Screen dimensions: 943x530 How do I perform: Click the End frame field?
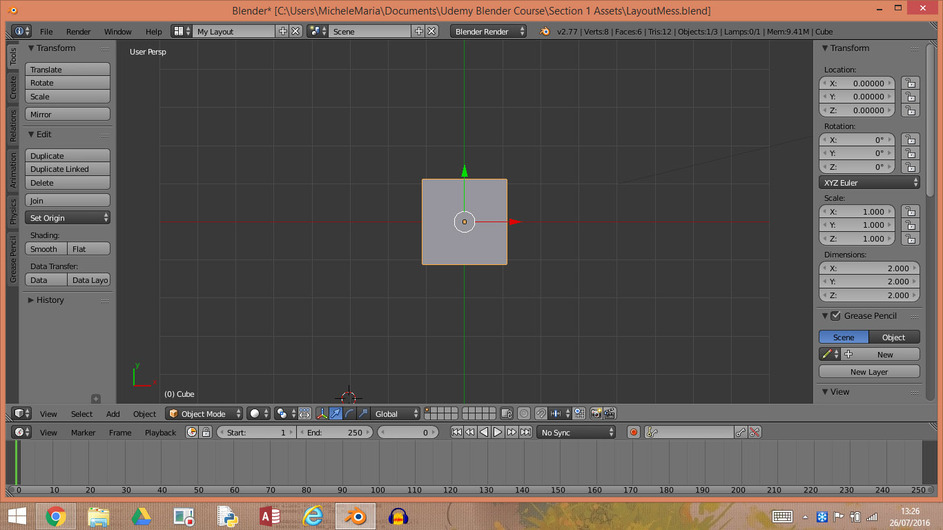pyautogui.click(x=335, y=433)
